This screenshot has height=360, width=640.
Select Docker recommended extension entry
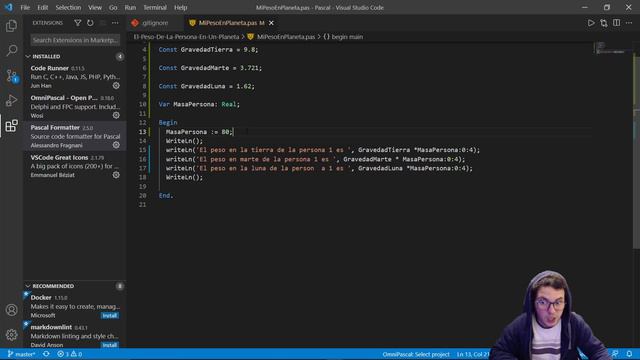(x=75, y=306)
